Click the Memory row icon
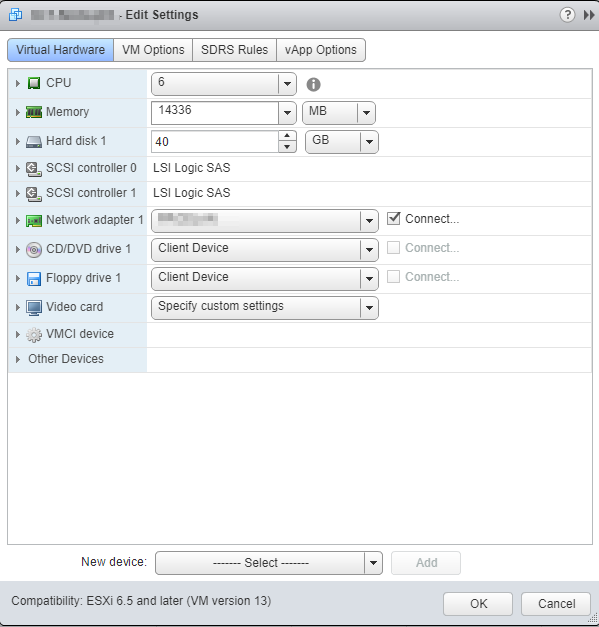Viewport: 599px width, 627px height. coord(34,112)
